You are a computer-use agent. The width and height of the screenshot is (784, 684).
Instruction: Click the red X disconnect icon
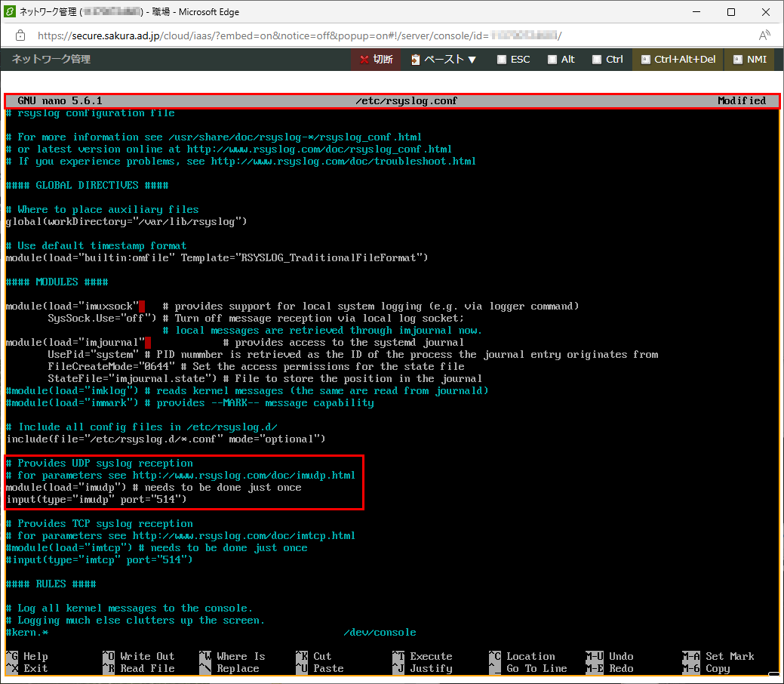[364, 60]
